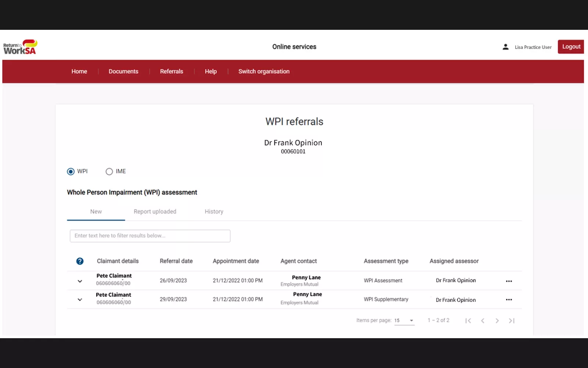The width and height of the screenshot is (588, 368).
Task: Click Pete Claimant in the WPI Assessment row
Action: tap(114, 276)
